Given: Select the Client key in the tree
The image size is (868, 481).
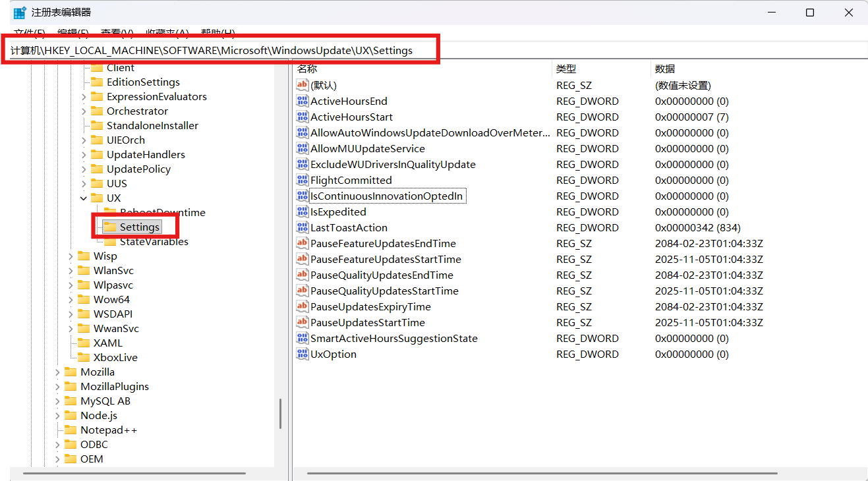Looking at the screenshot, I should point(121,67).
